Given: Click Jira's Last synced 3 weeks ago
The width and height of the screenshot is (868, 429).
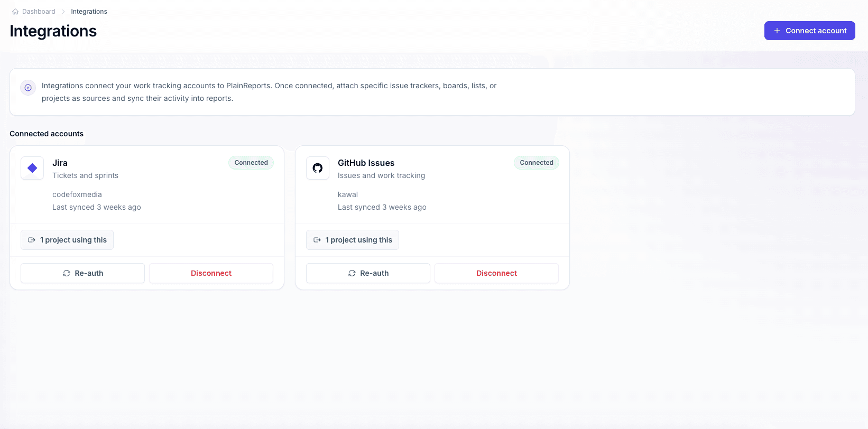Looking at the screenshot, I should click(97, 207).
